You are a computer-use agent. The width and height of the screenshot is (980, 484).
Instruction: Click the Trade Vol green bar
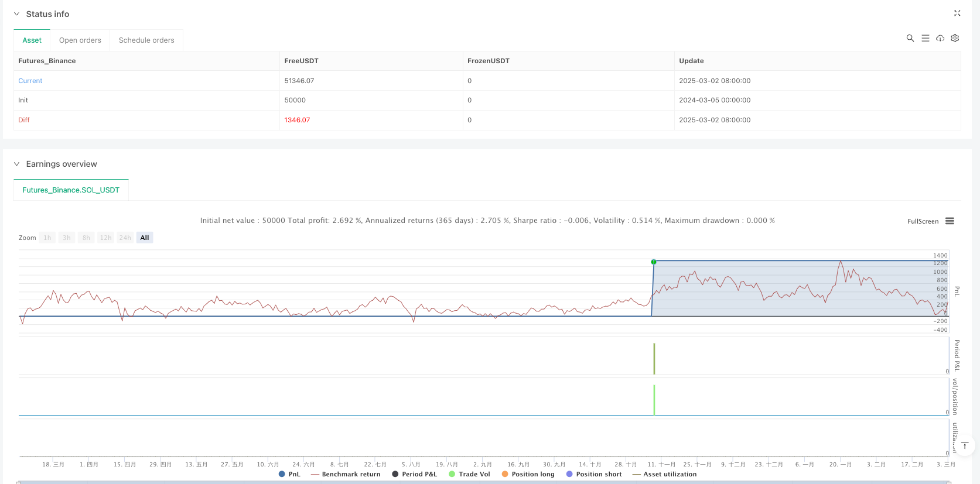(x=654, y=400)
